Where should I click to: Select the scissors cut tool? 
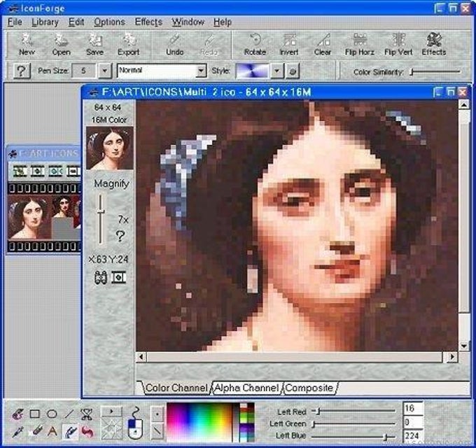[x=87, y=414]
